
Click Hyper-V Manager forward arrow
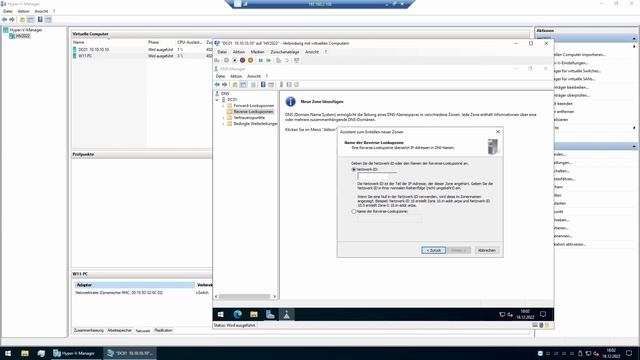(x=12, y=20)
